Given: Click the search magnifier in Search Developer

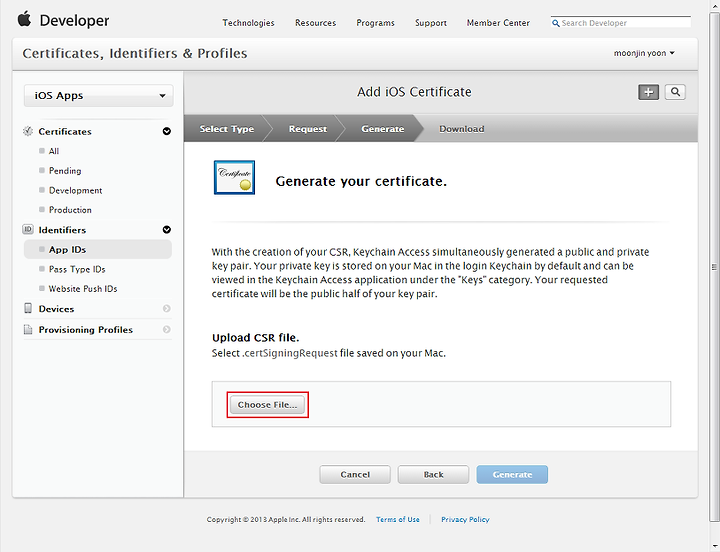Looking at the screenshot, I should (x=556, y=23).
